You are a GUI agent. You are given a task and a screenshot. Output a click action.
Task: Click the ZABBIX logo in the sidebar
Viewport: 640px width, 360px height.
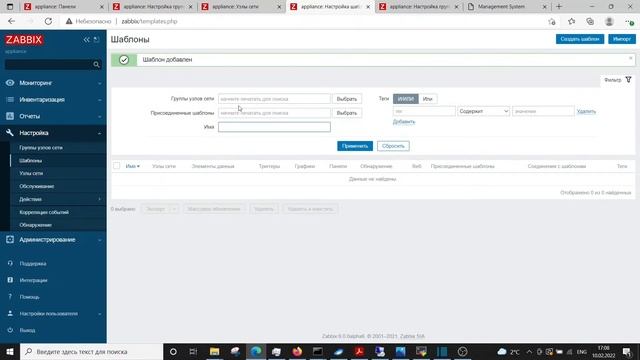[24, 40]
